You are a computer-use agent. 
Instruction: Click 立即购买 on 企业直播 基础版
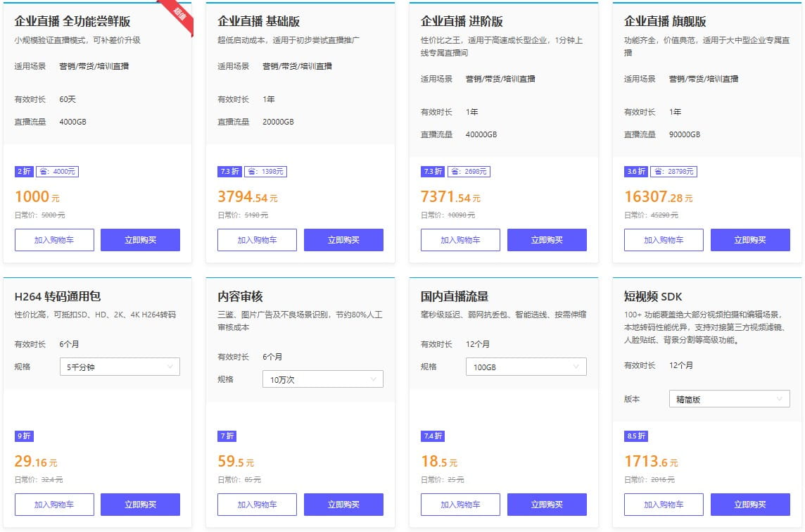(343, 239)
